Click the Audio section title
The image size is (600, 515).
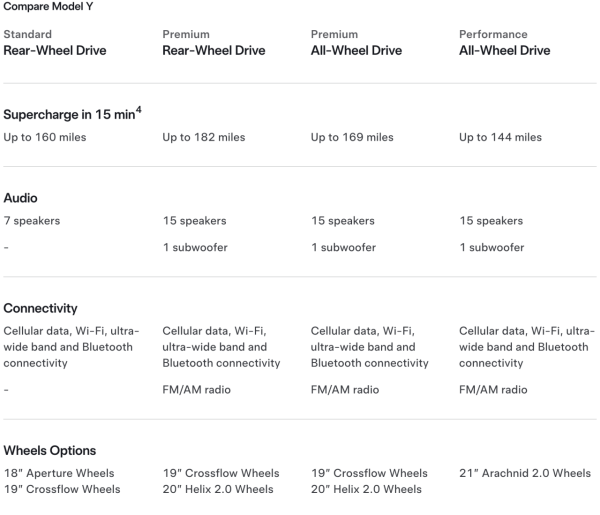22,199
